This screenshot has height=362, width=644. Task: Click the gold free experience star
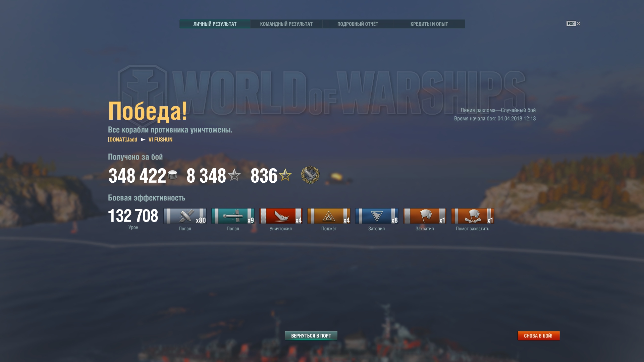(x=285, y=175)
